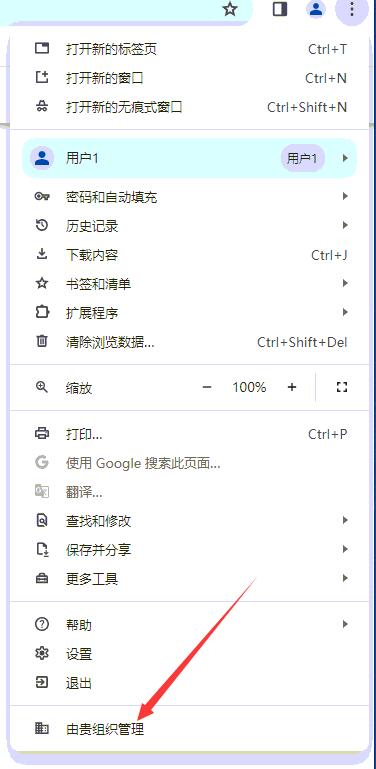
Task: Open a new incognito window (打开新的无痕式窗口)
Action: (x=189, y=107)
